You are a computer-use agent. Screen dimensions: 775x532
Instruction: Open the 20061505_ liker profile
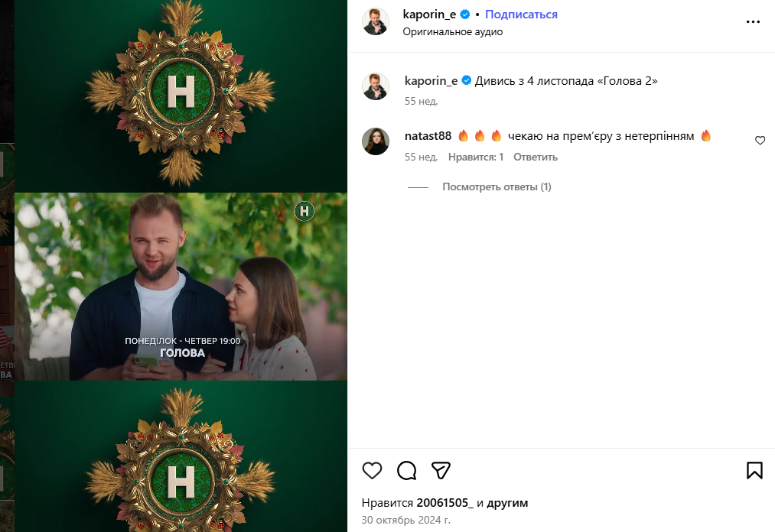445,503
